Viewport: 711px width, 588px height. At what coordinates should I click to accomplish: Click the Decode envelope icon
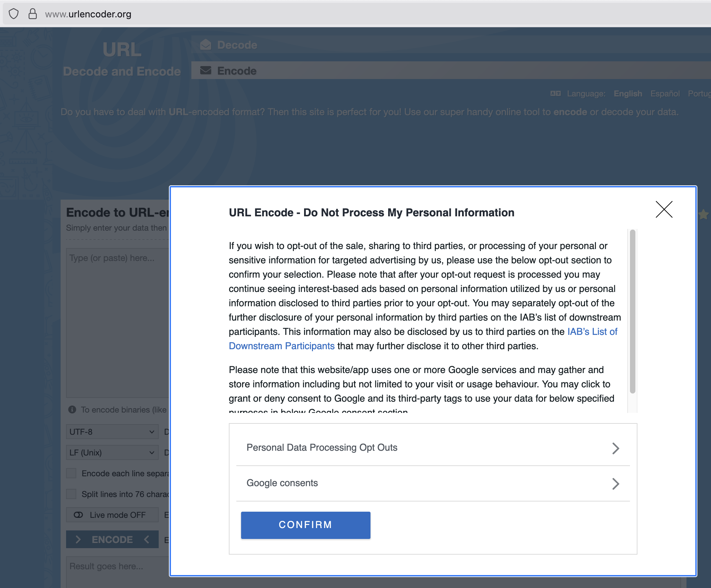pos(206,44)
